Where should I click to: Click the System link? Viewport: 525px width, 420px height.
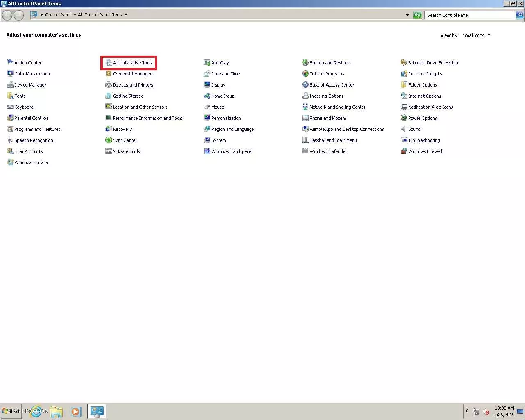(x=219, y=140)
